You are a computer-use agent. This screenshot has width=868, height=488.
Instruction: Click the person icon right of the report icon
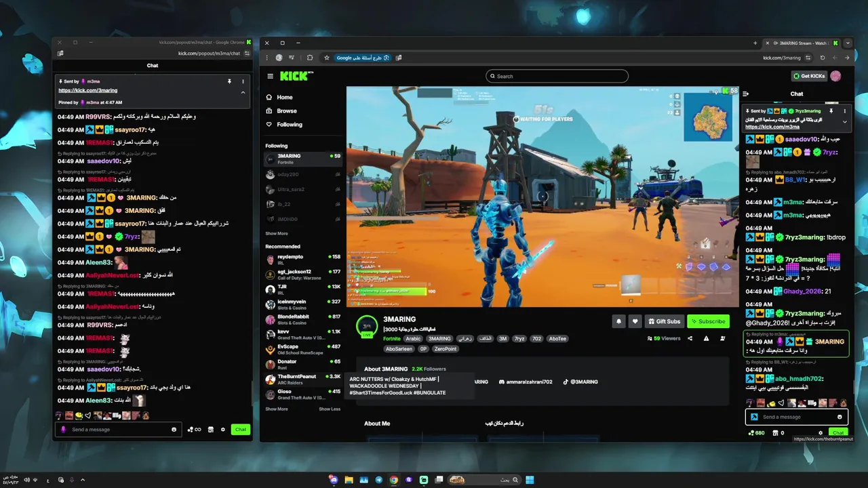click(x=722, y=338)
